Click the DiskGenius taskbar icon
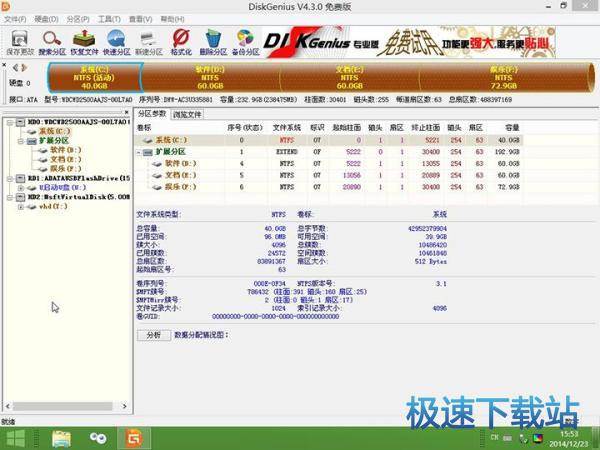600x450 pixels. (x=134, y=439)
